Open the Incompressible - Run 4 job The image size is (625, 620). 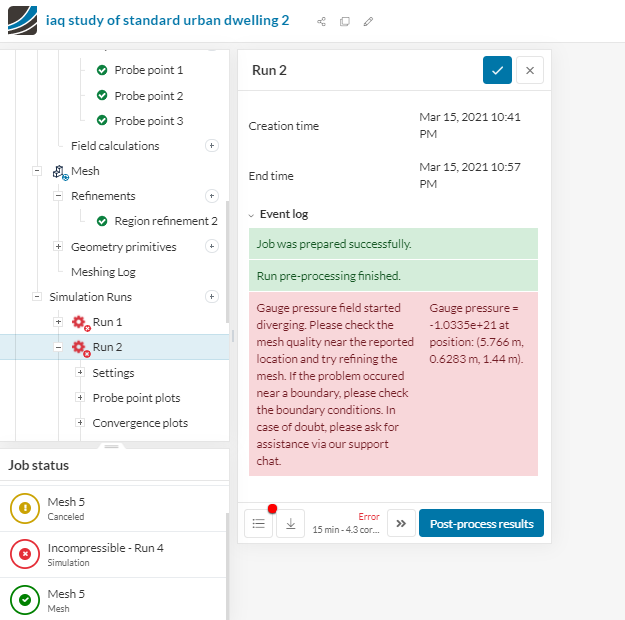pos(105,554)
